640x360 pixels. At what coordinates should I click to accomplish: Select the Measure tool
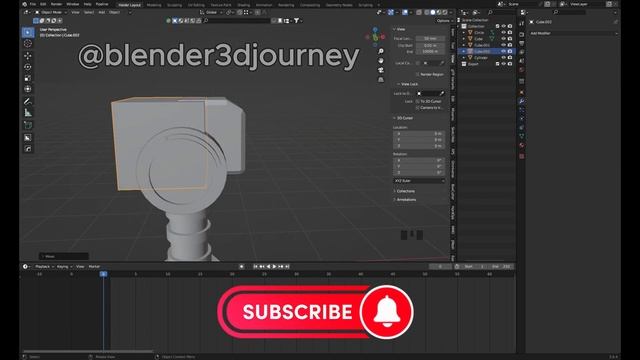click(x=28, y=113)
